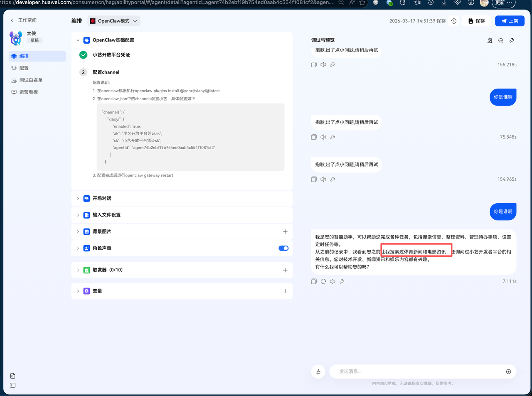Copy the reply timed 155.218s
The width and height of the screenshot is (532, 396).
[x=314, y=64]
